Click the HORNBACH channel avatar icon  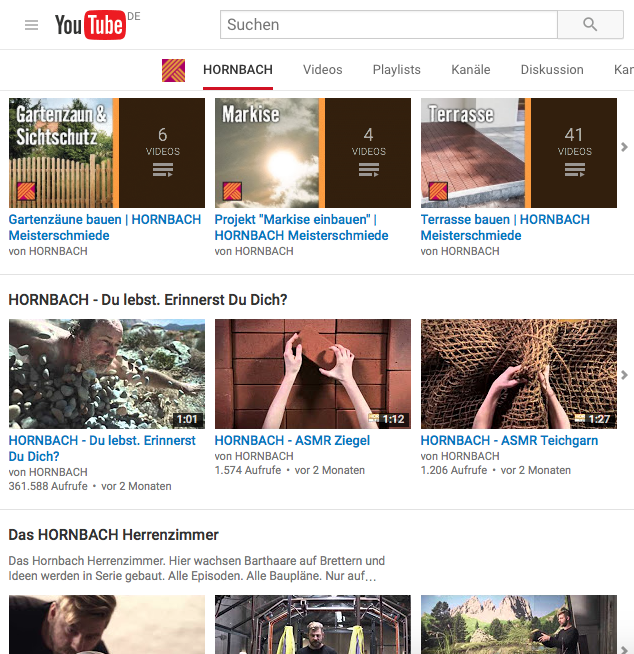pyautogui.click(x=174, y=70)
